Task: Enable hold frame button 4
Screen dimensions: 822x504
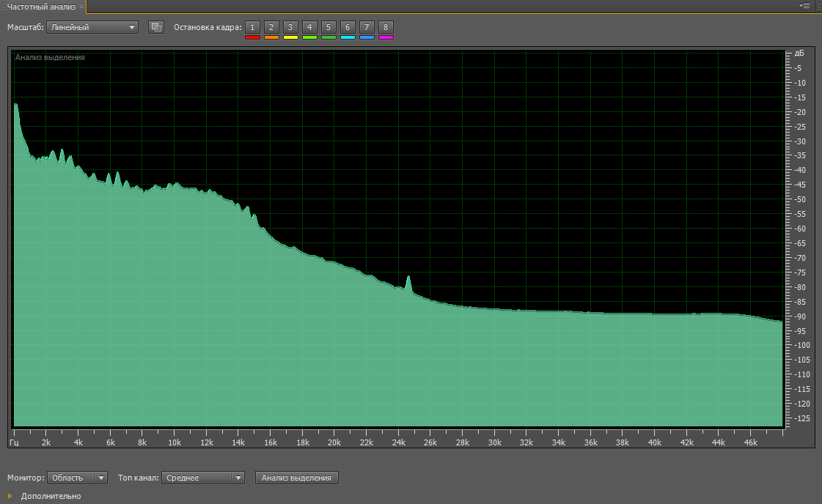Action: 309,27
